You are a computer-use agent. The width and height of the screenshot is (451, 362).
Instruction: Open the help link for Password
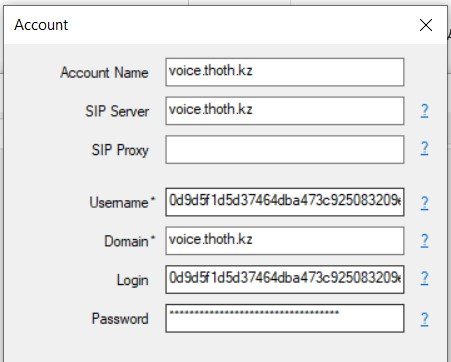coord(424,319)
